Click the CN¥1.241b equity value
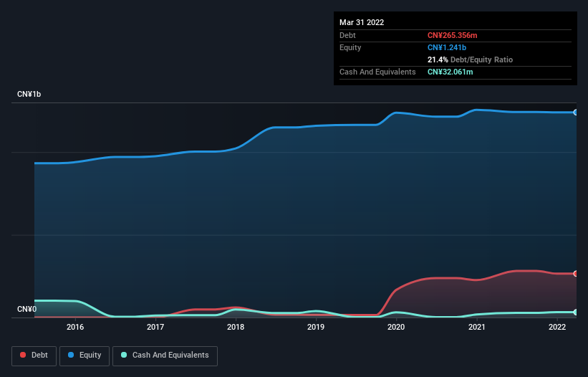The height and width of the screenshot is (377, 588). click(x=447, y=47)
